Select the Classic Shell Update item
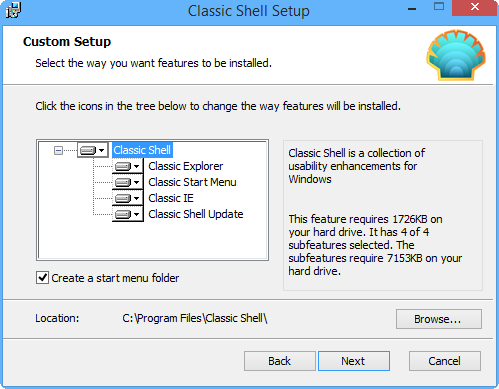Image resolution: width=499 pixels, height=389 pixels. (196, 214)
